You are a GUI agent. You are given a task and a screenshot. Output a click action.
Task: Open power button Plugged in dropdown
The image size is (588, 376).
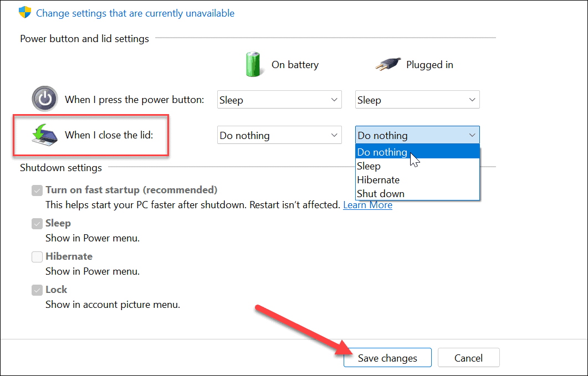pyautogui.click(x=417, y=100)
